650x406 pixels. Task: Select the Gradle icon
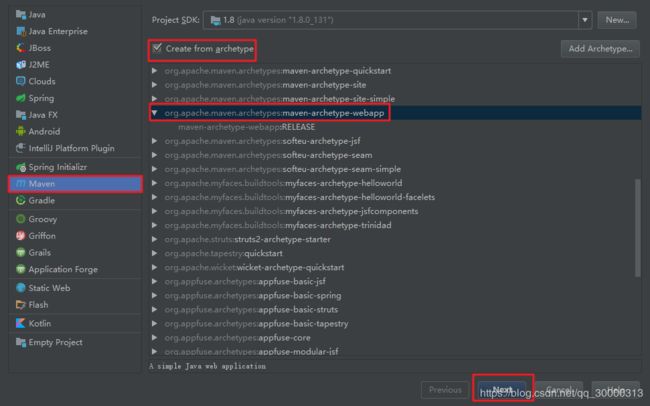click(x=21, y=200)
